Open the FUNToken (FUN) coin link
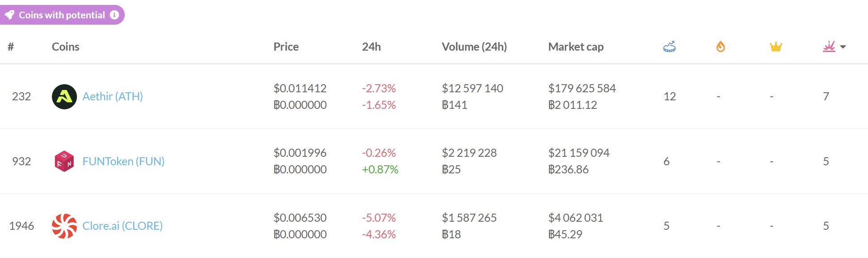 coord(123,161)
